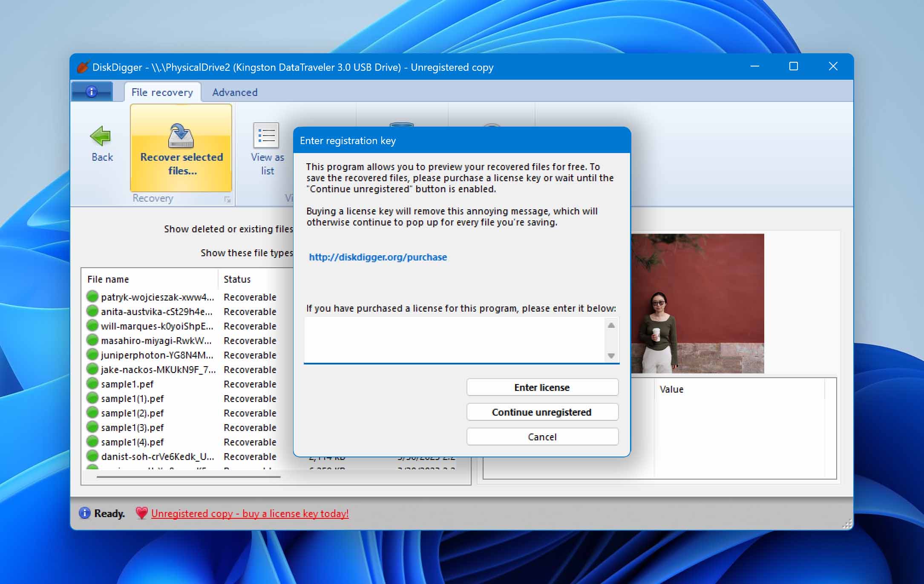Click the license key text box
924x584 pixels.
click(454, 340)
